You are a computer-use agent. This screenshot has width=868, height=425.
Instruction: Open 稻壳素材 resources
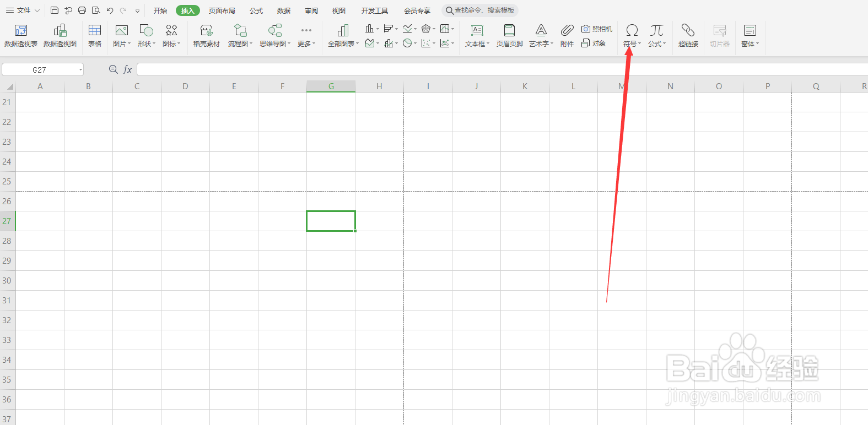(207, 36)
